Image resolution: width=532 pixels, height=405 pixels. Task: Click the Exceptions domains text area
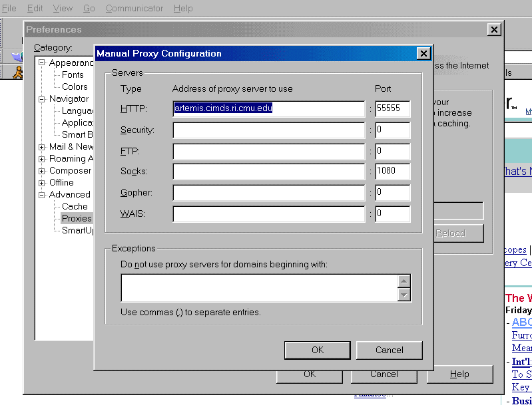click(x=258, y=288)
